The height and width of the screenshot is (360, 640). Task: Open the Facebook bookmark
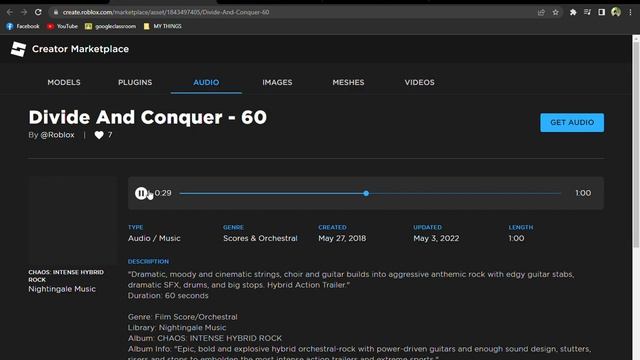(x=23, y=26)
